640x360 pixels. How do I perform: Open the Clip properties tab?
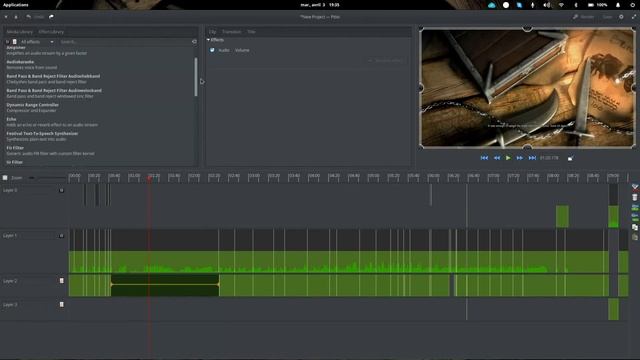point(212,32)
